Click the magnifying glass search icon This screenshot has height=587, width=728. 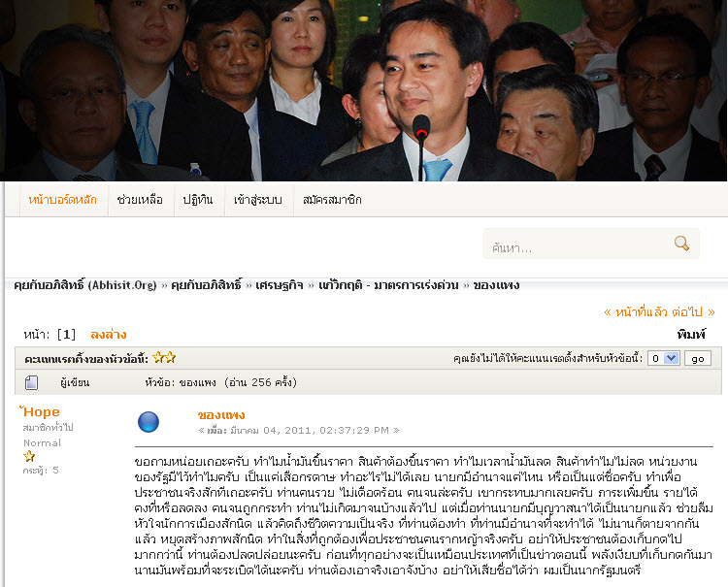coord(681,244)
